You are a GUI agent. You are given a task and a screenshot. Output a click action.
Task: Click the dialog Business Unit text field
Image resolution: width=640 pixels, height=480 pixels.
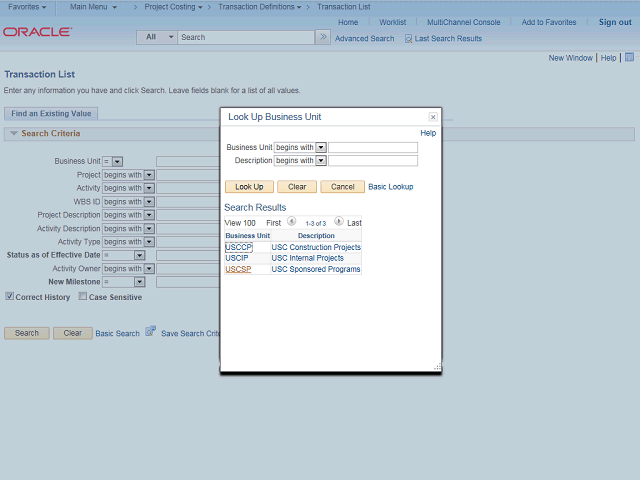pos(373,147)
